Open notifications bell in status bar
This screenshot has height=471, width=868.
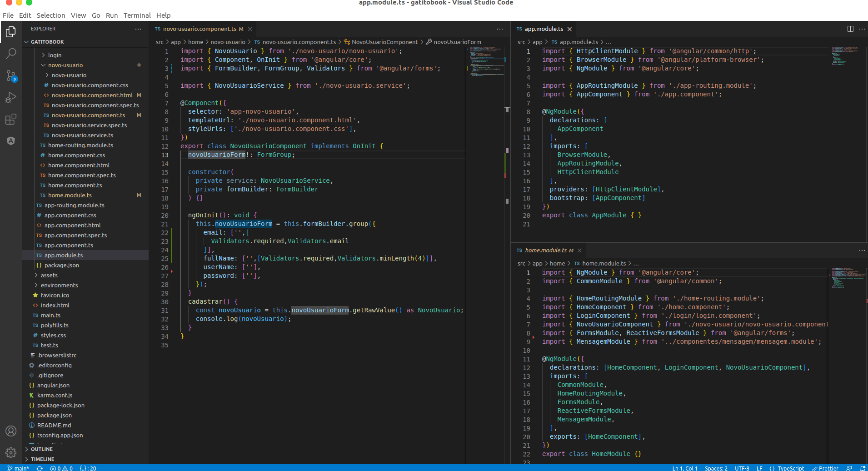[x=862, y=468]
